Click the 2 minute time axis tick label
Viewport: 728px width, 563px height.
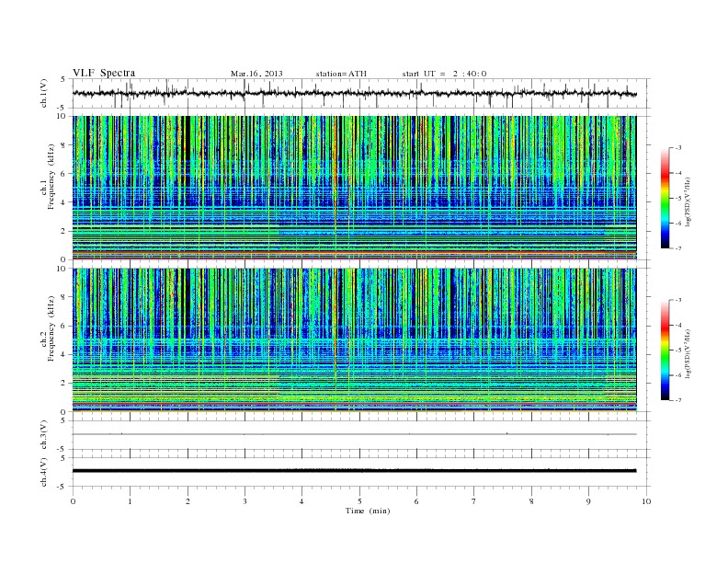tap(188, 501)
